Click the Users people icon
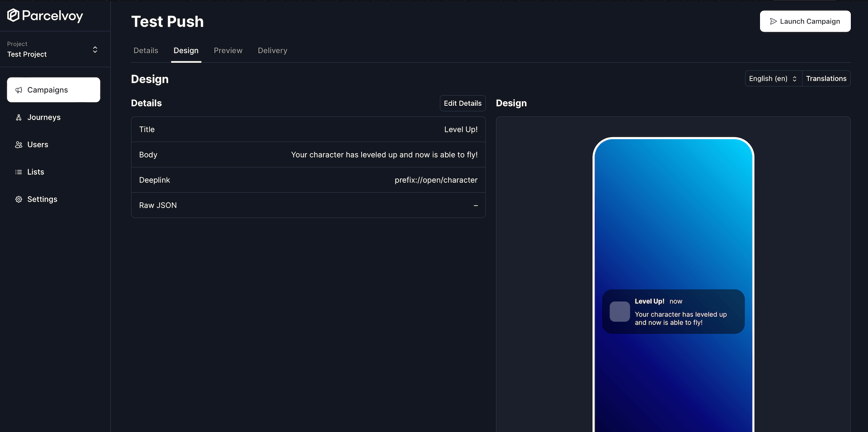Screen dimensions: 868x432 pyautogui.click(x=19, y=145)
